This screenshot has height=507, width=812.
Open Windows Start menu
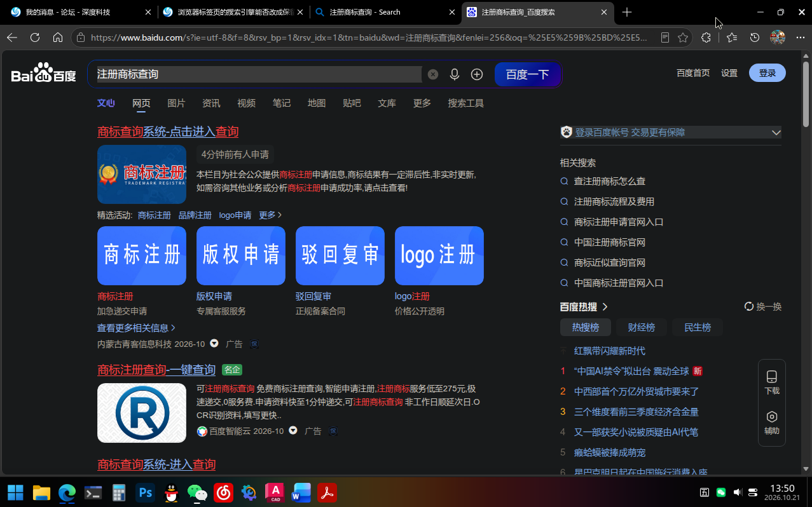tap(15, 492)
